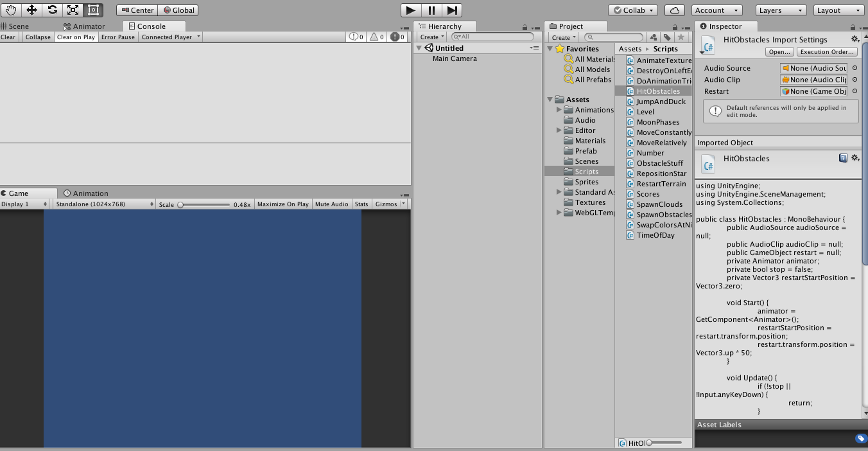Switch to the Scene tab

[x=15, y=26]
